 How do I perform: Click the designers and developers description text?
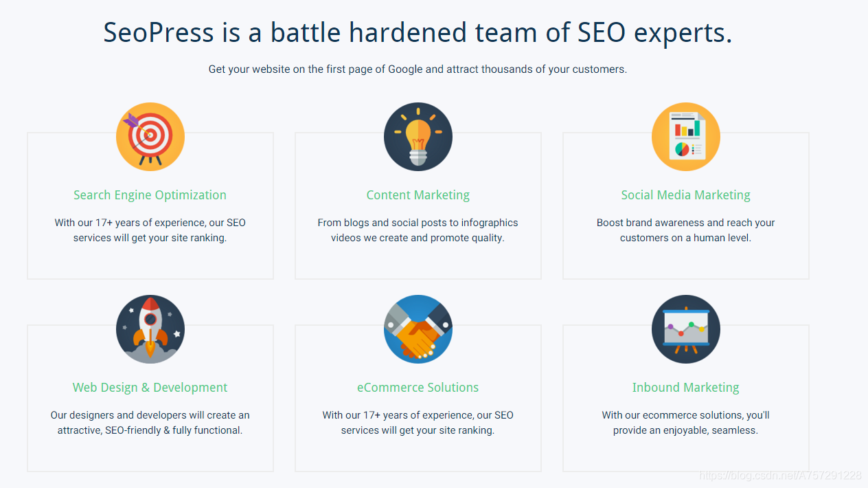(x=150, y=423)
